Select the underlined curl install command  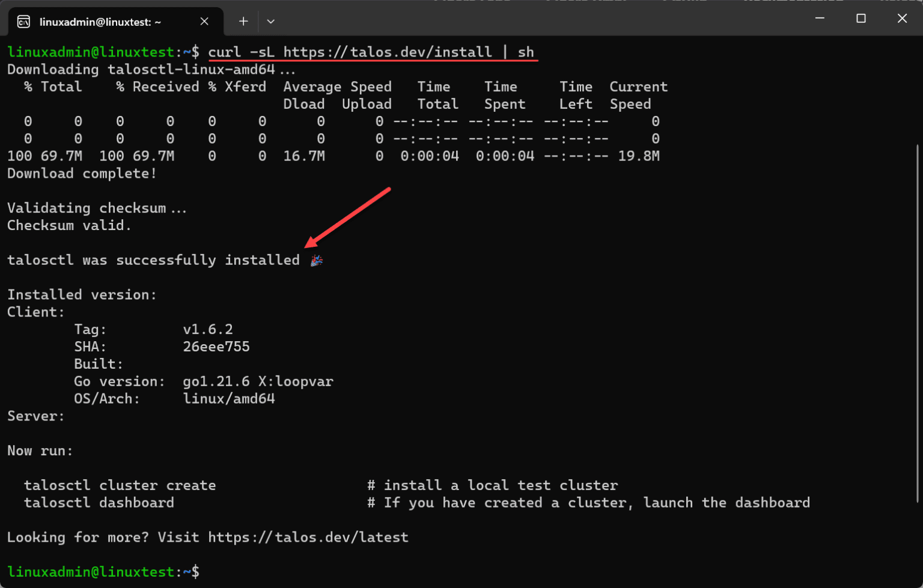[371, 52]
